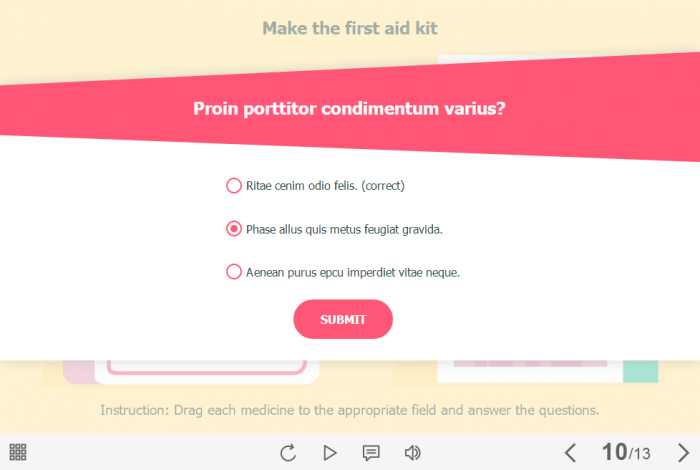The height and width of the screenshot is (470, 700).
Task: Advance to next slide with right arrow
Action: (x=683, y=453)
